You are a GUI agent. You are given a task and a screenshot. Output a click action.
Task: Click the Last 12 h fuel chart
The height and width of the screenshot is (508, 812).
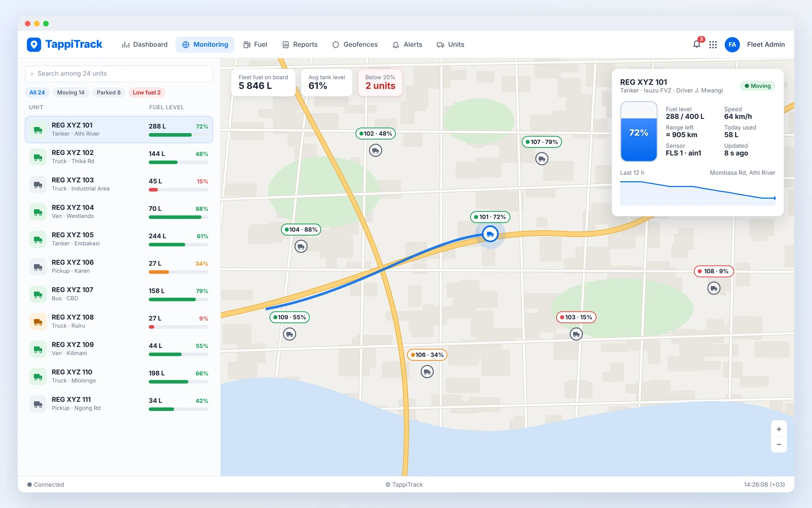(x=698, y=193)
